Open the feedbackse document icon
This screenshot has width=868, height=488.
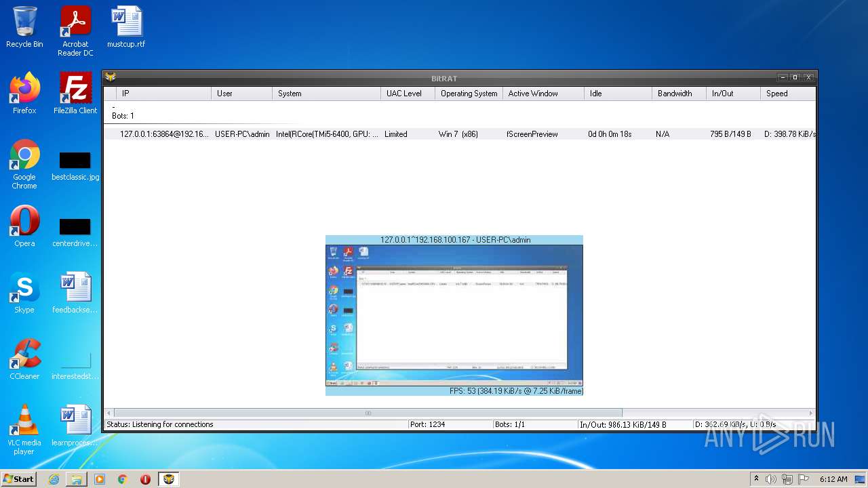click(x=75, y=293)
